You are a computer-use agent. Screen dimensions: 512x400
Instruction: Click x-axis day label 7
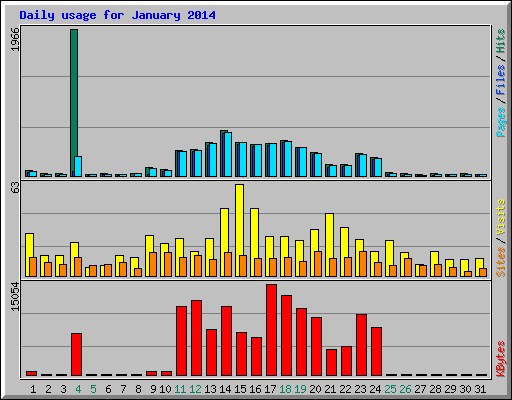click(x=123, y=389)
